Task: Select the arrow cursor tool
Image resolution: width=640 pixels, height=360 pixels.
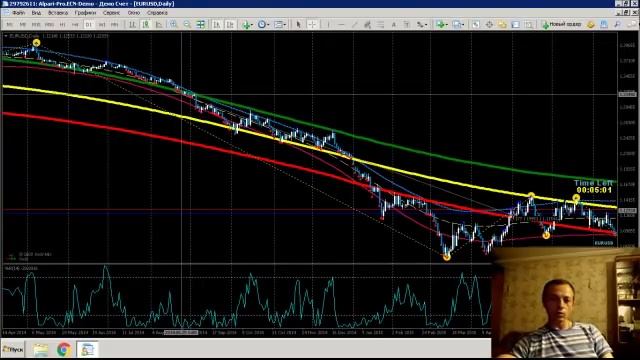Action: point(298,24)
